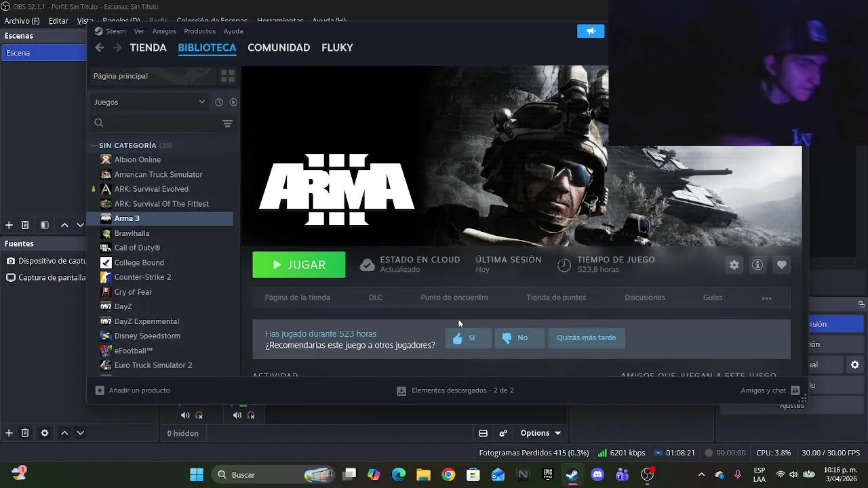
Task: Select Escena in OBS scenes list
Action: 43,53
